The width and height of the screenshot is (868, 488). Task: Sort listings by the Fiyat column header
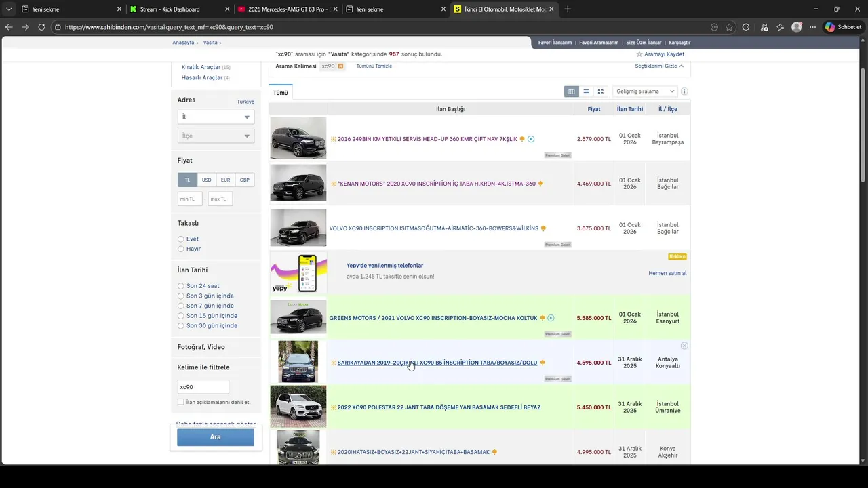(594, 109)
